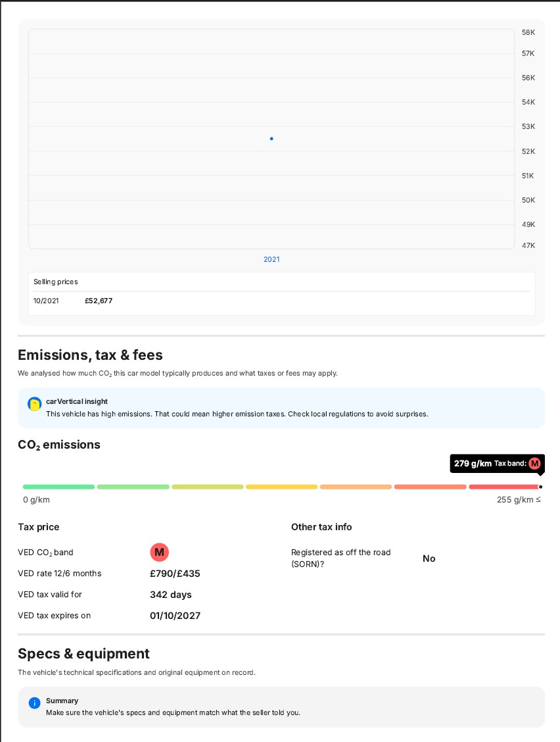Click the blue data point on the price chart
Screen dimensions: 560x742
coord(271,139)
